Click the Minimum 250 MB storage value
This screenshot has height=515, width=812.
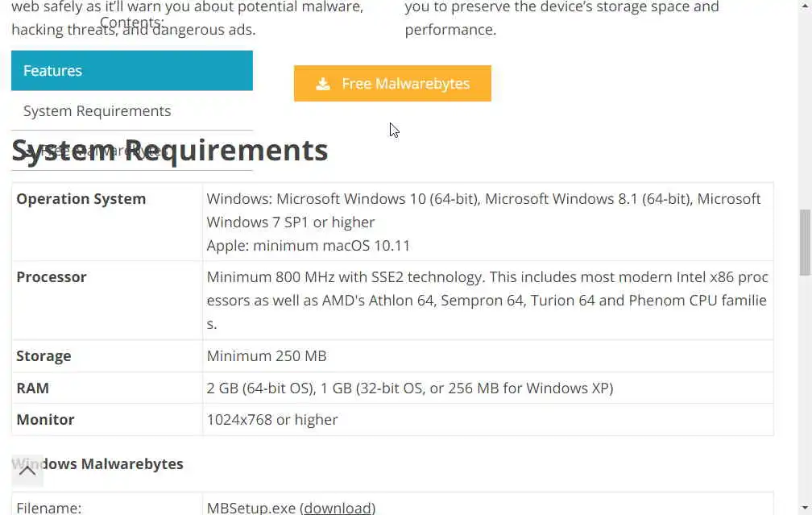tap(267, 356)
